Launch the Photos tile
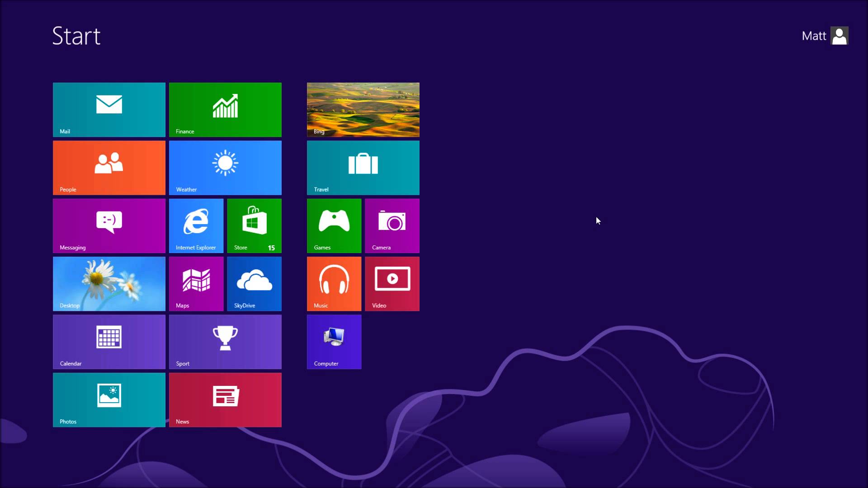 pos(109,400)
